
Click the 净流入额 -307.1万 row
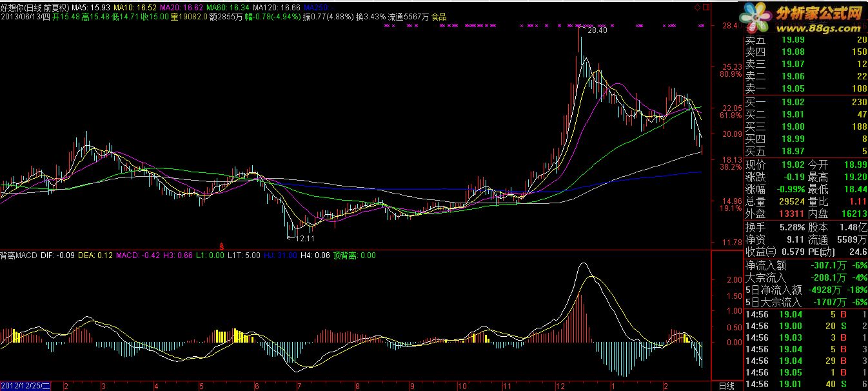806,265
